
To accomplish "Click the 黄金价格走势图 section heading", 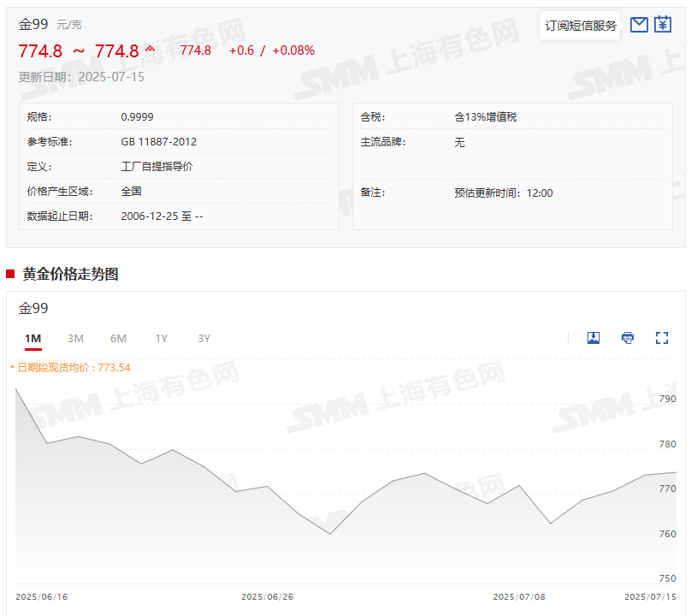I will pos(70,274).
